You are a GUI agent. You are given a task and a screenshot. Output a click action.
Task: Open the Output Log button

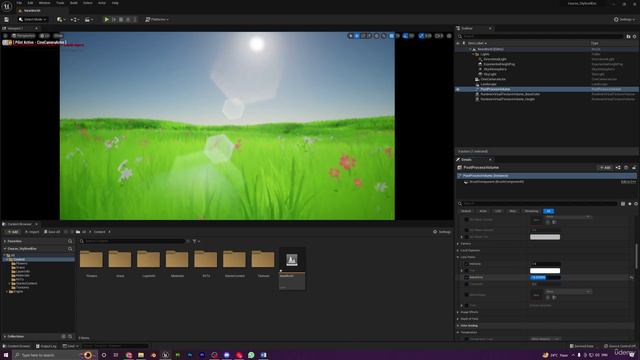tap(46, 346)
